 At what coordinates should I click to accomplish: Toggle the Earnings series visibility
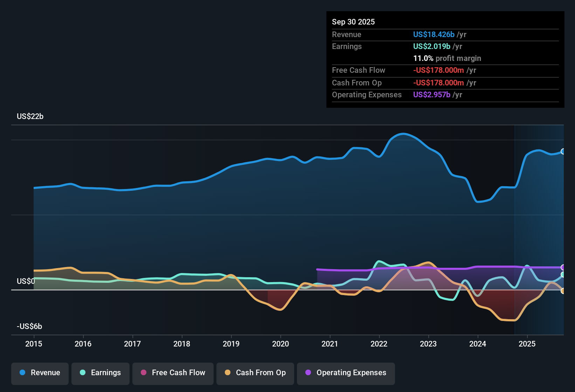101,373
